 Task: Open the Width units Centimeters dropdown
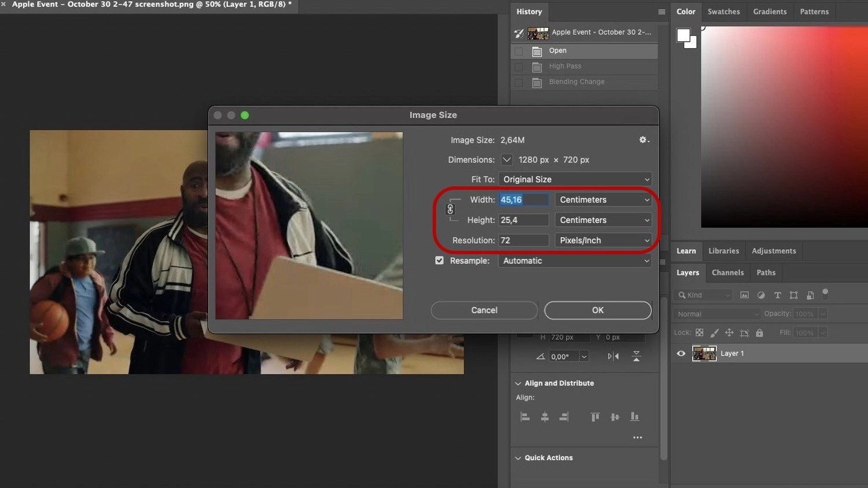tap(603, 200)
